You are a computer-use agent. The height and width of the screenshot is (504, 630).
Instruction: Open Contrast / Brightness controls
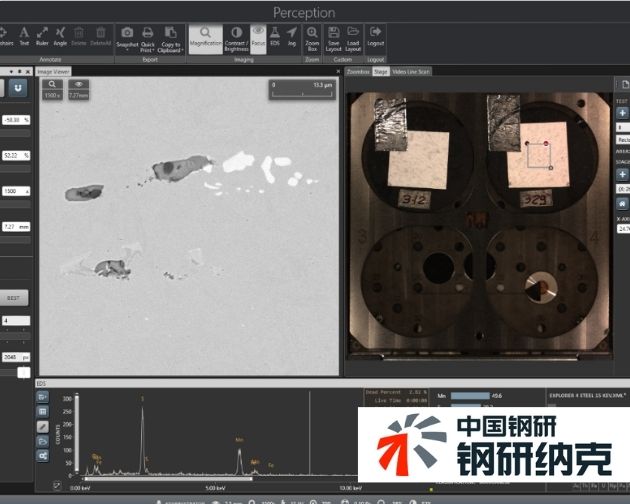pyautogui.click(x=237, y=39)
